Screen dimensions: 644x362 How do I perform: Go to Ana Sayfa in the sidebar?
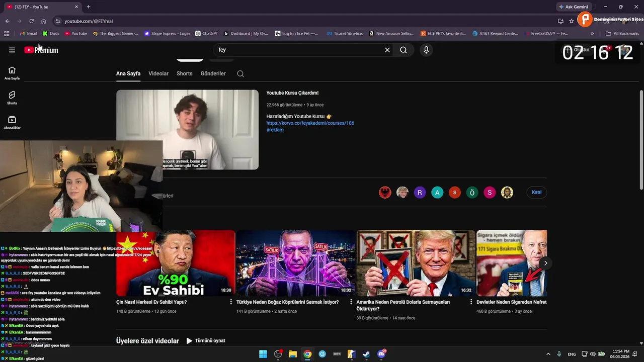[x=12, y=73]
